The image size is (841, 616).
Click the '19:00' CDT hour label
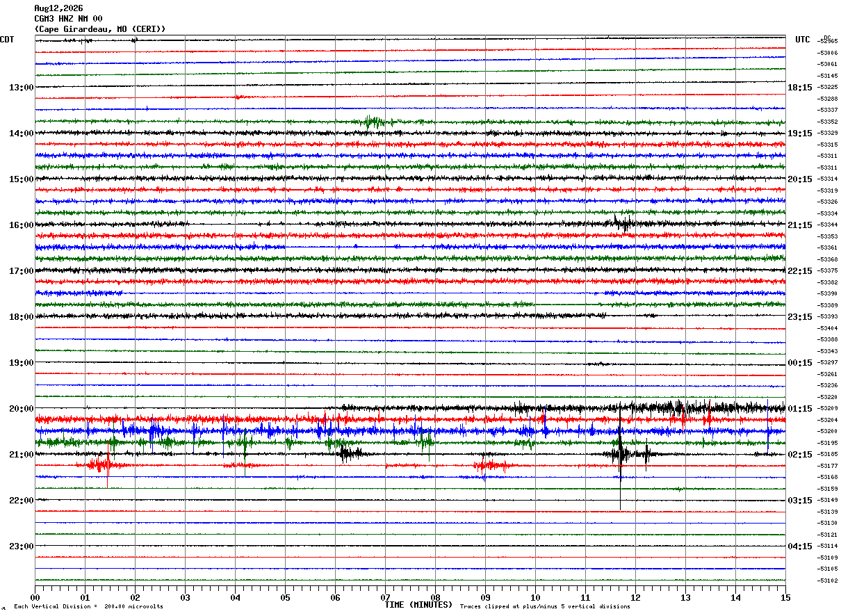tap(21, 363)
